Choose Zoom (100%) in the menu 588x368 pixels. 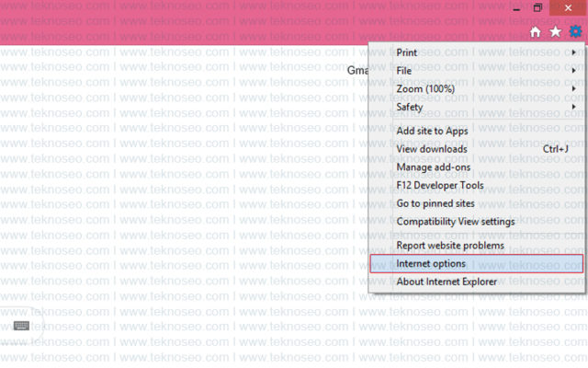[476, 88]
